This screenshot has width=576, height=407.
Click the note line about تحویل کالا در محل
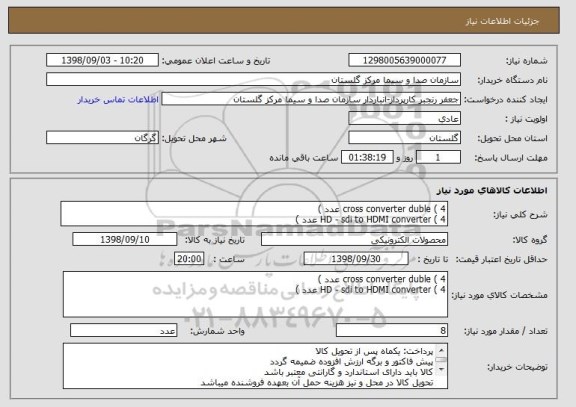[317, 383]
